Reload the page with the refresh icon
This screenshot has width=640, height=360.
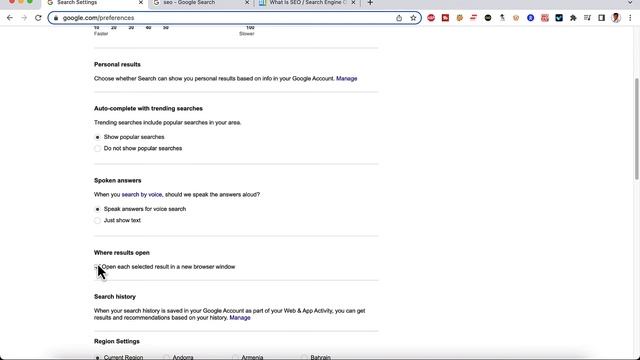pos(38,18)
